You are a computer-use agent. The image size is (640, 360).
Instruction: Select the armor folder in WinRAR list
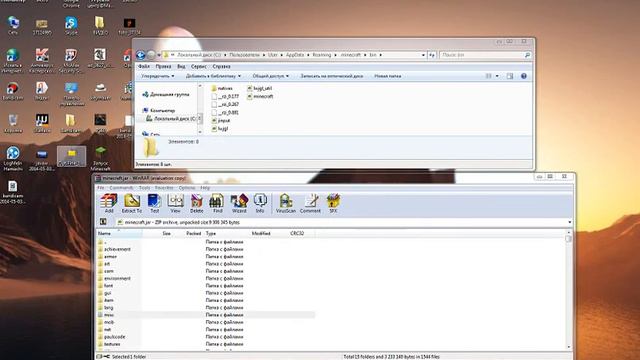pyautogui.click(x=110, y=256)
